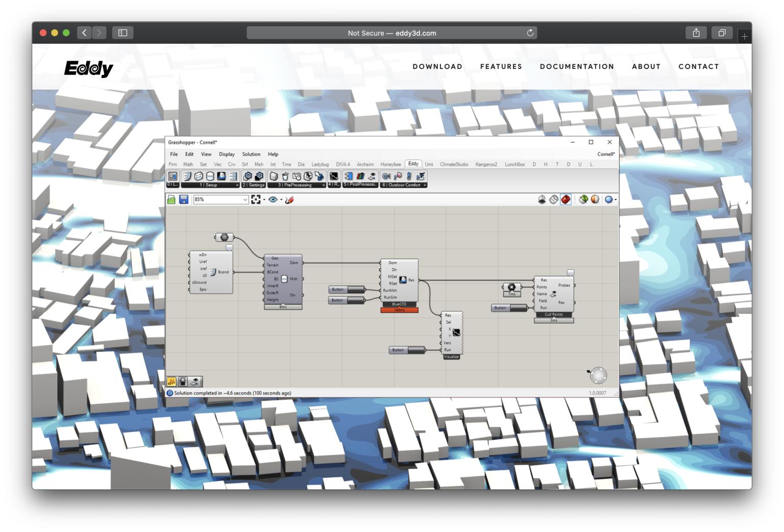Select the red sketch brush tool
Image resolution: width=784 pixels, height=532 pixels.
coord(289,199)
